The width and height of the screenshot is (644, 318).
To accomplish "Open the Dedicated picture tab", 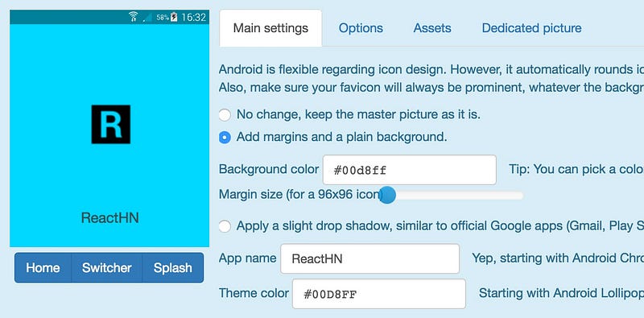I will click(x=531, y=28).
